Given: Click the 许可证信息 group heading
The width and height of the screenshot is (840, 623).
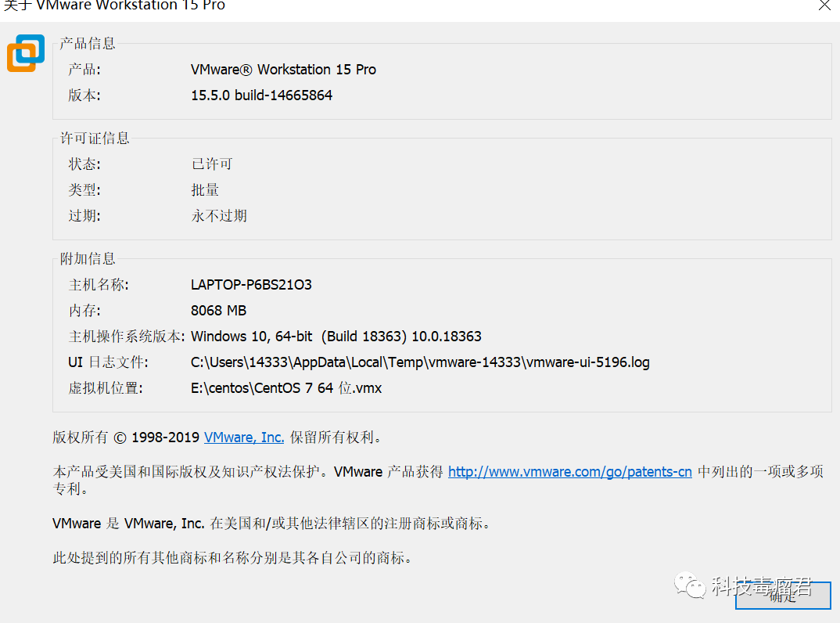Looking at the screenshot, I should point(95,139).
